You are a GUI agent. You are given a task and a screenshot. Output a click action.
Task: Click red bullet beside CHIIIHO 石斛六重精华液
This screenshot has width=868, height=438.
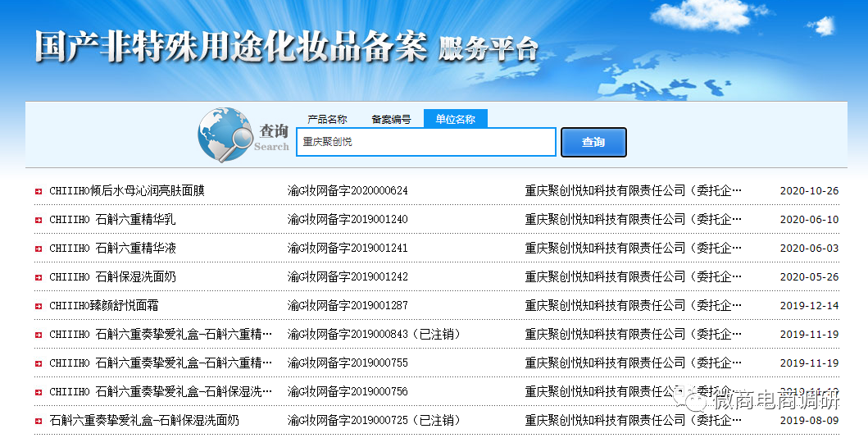click(x=39, y=249)
